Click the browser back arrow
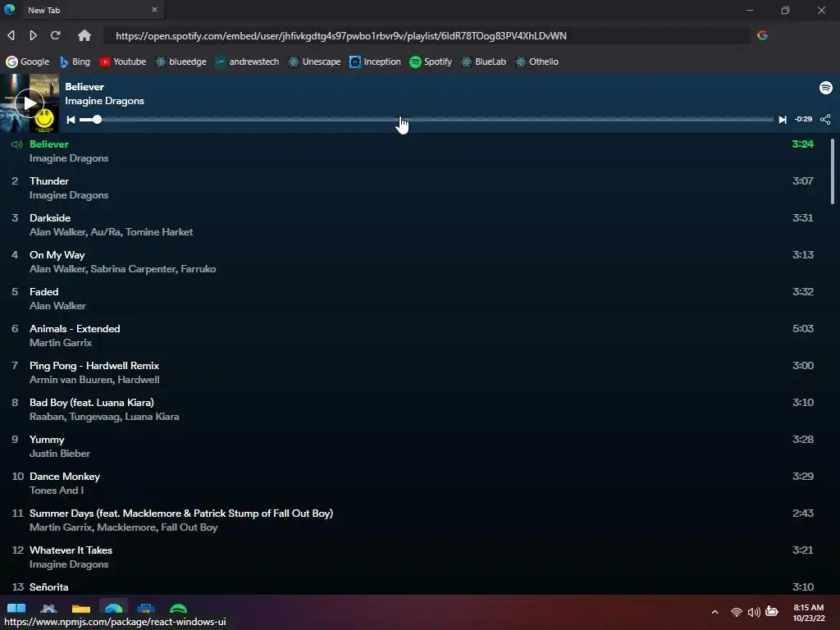Screen dimensions: 840x630 point(11,35)
